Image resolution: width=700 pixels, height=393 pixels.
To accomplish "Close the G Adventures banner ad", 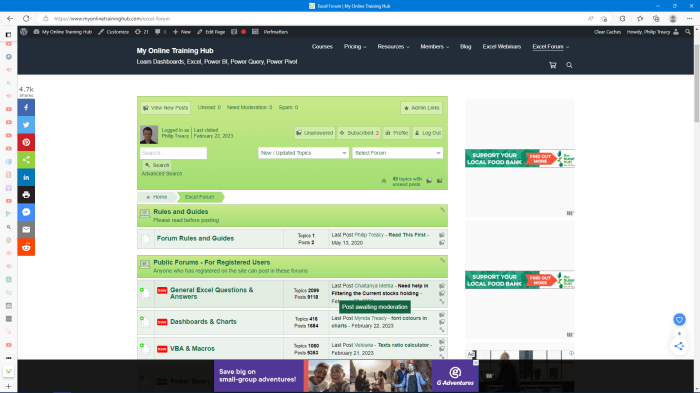I will pyautogui.click(x=475, y=363).
